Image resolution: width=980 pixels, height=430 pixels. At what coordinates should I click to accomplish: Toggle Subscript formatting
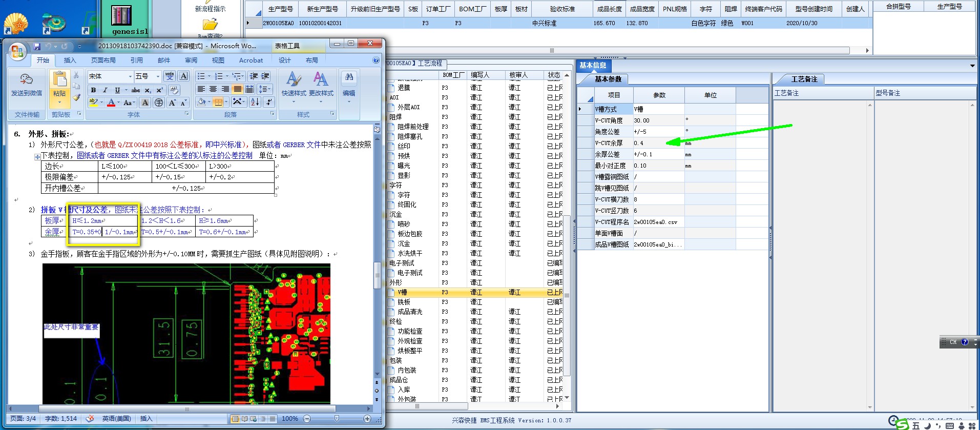pyautogui.click(x=148, y=90)
